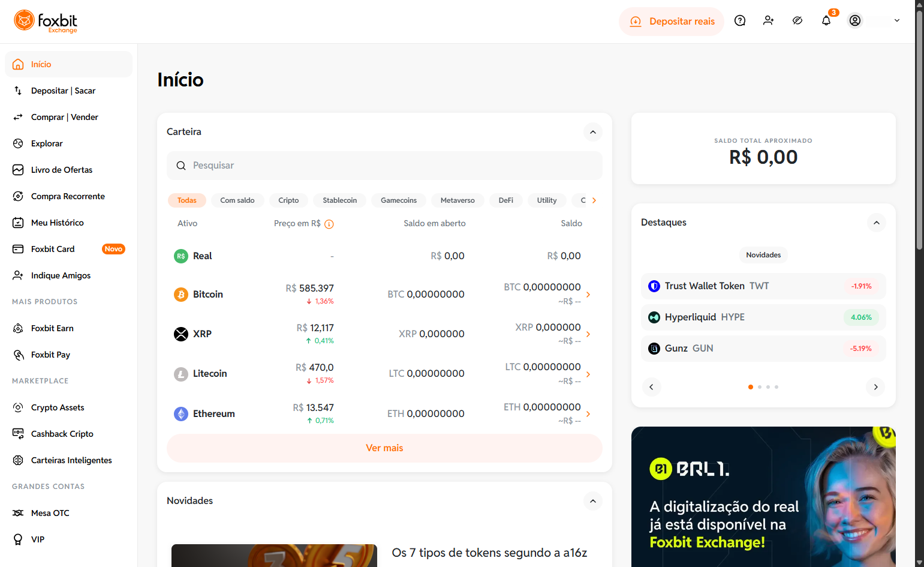This screenshot has width=924, height=567.
Task: Collapse the Carteira panel
Action: [593, 132]
